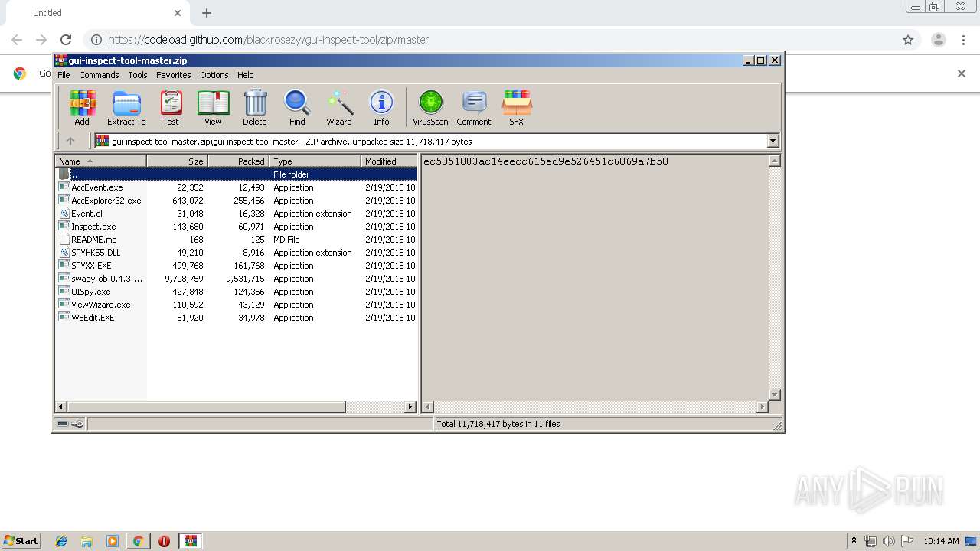Open Internet Explorer from taskbar
Screen dimensions: 980x551
coord(61,541)
